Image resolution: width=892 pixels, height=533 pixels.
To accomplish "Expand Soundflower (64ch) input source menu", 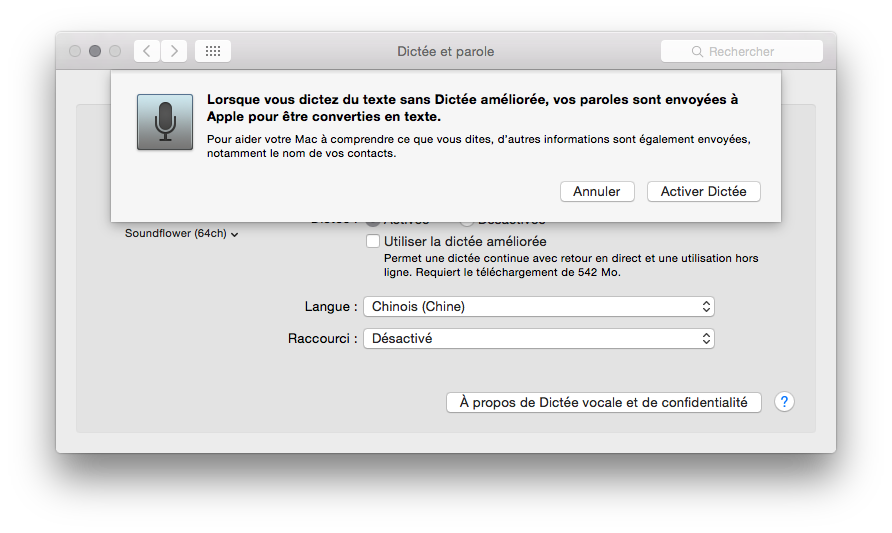I will (181, 234).
